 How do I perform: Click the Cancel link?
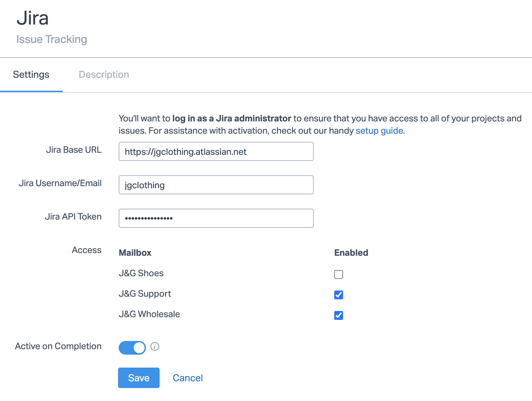[x=188, y=378]
